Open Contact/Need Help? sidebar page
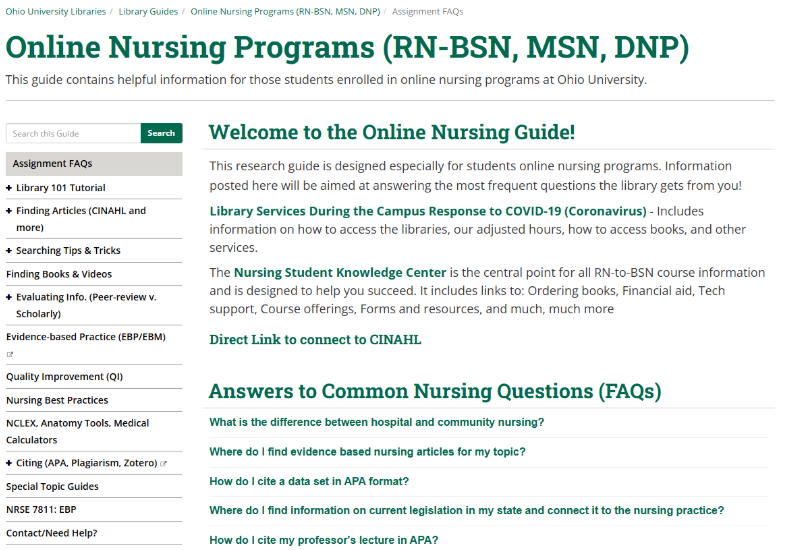Screen dimensions: 786x550 coord(52,533)
